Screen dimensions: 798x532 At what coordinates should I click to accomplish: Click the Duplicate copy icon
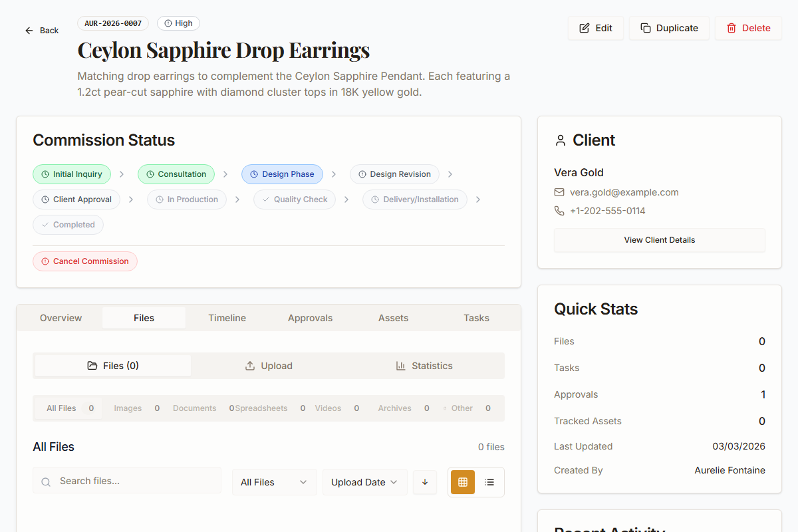[x=646, y=28]
